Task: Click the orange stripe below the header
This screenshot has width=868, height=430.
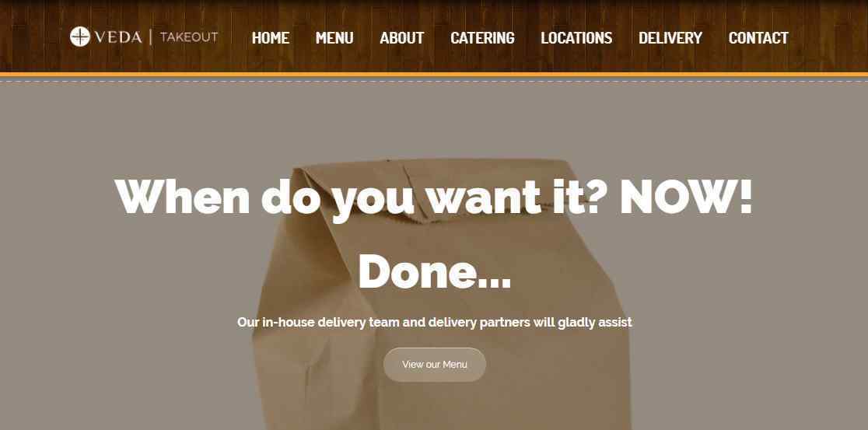Action: [434, 74]
